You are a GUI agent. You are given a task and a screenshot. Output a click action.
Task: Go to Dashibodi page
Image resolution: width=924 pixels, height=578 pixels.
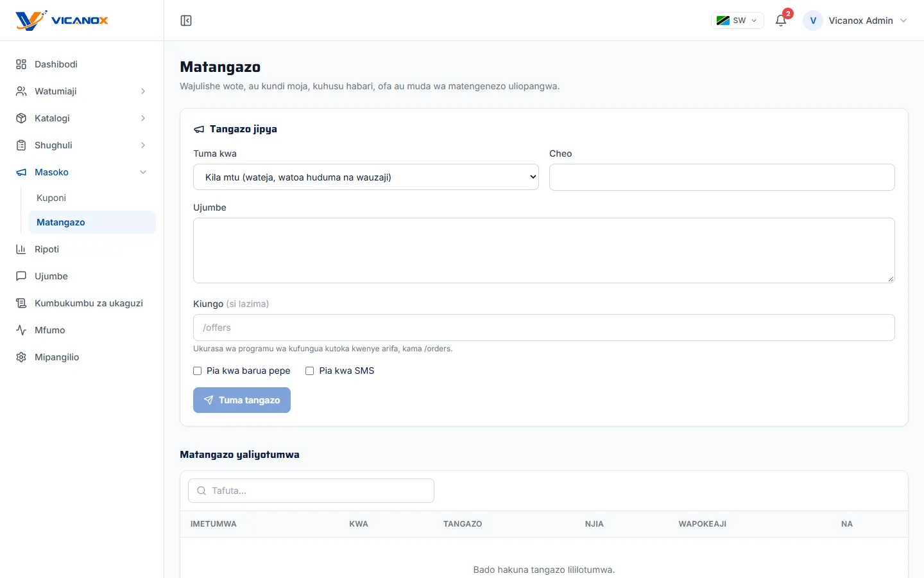click(x=82, y=64)
